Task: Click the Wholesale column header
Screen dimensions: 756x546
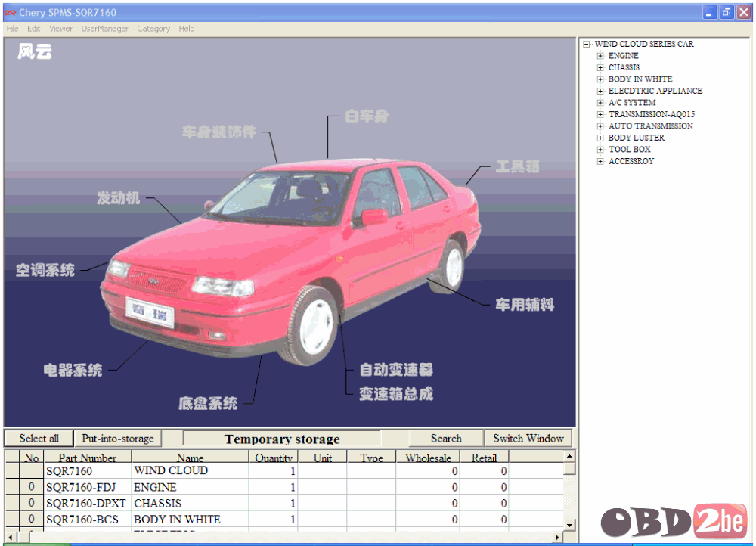Action: [428, 458]
